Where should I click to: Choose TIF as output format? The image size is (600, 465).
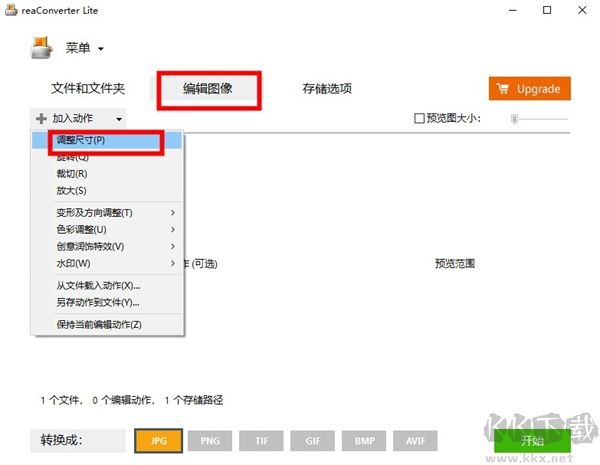[x=261, y=441]
